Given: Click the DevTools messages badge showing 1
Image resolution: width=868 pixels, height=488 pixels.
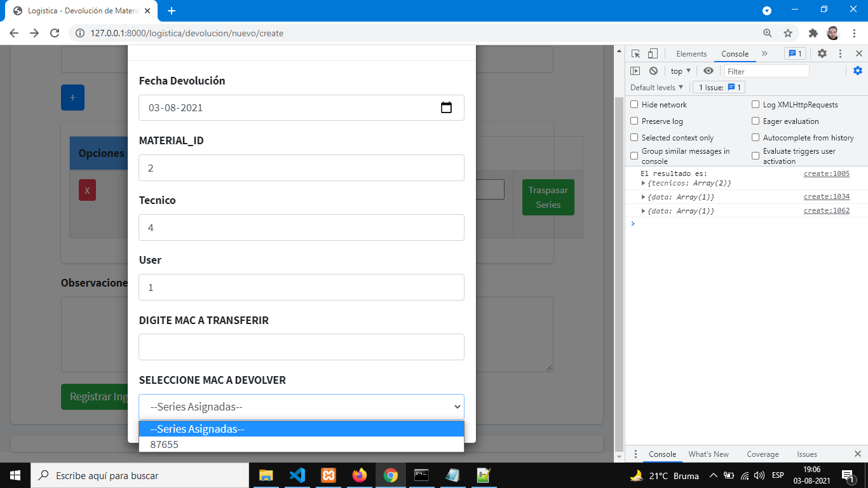Looking at the screenshot, I should pyautogui.click(x=795, y=54).
